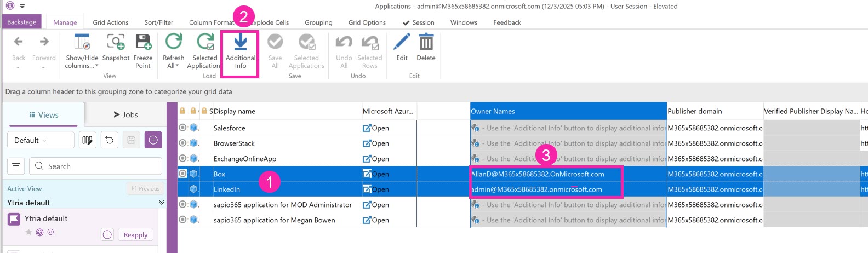This screenshot has width=868, height=253.
Task: Click the Freeze Point icon
Action: (x=143, y=43)
